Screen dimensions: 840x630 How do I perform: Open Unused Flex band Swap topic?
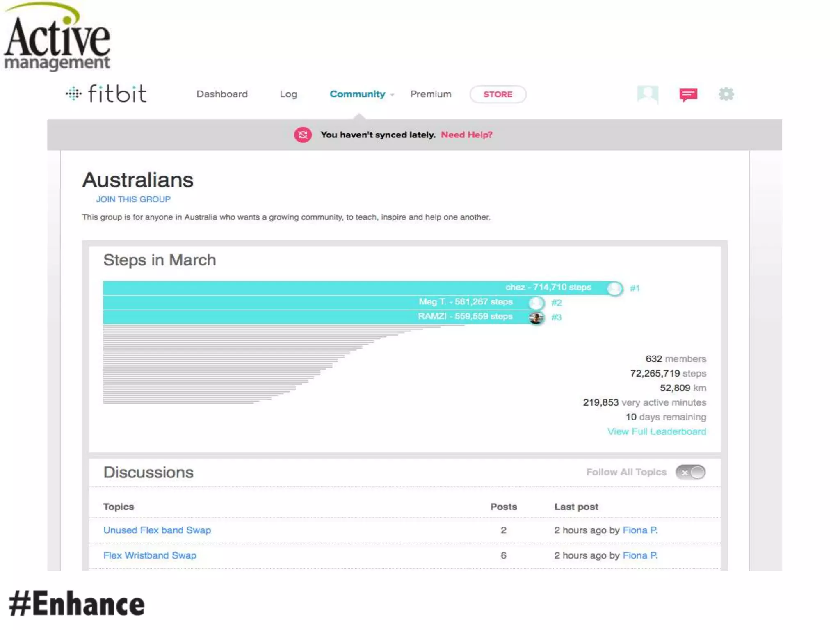click(157, 530)
